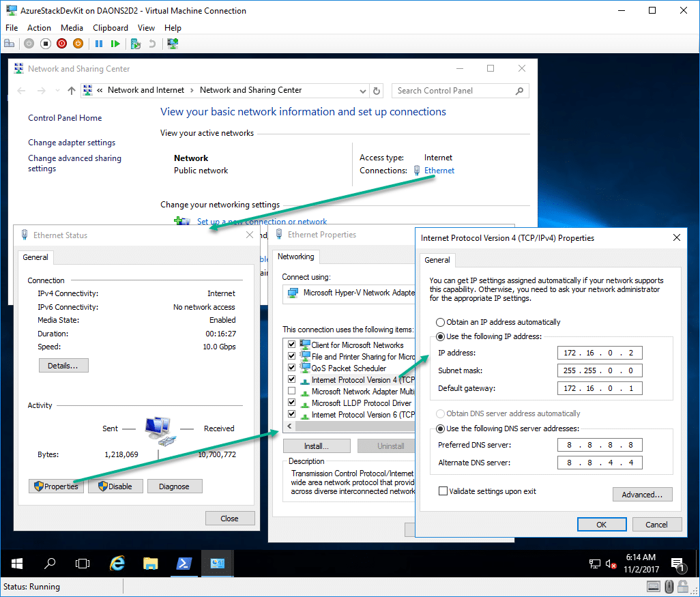Click the Ethernet connection link
This screenshot has width=700, height=597.
[439, 170]
